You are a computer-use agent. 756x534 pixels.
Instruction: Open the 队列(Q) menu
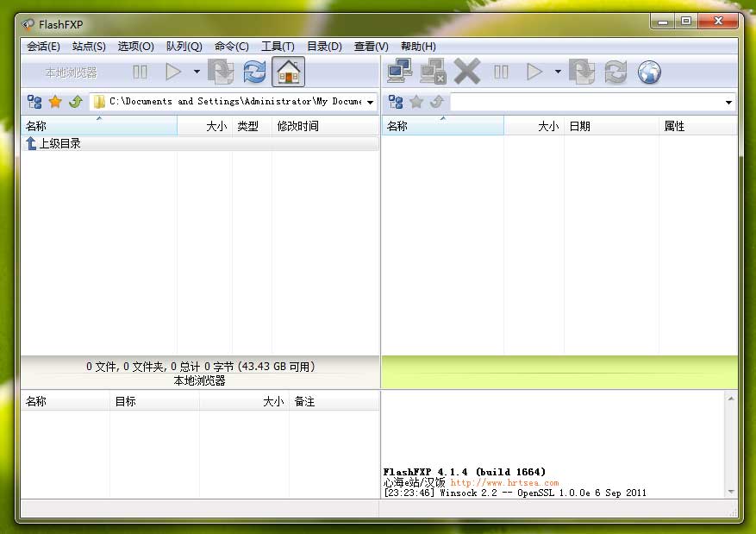184,47
